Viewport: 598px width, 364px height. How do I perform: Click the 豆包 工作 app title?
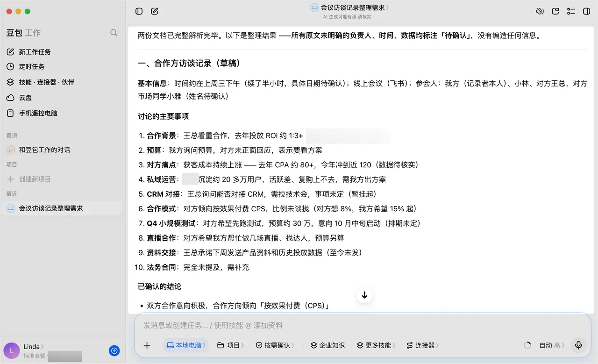23,33
